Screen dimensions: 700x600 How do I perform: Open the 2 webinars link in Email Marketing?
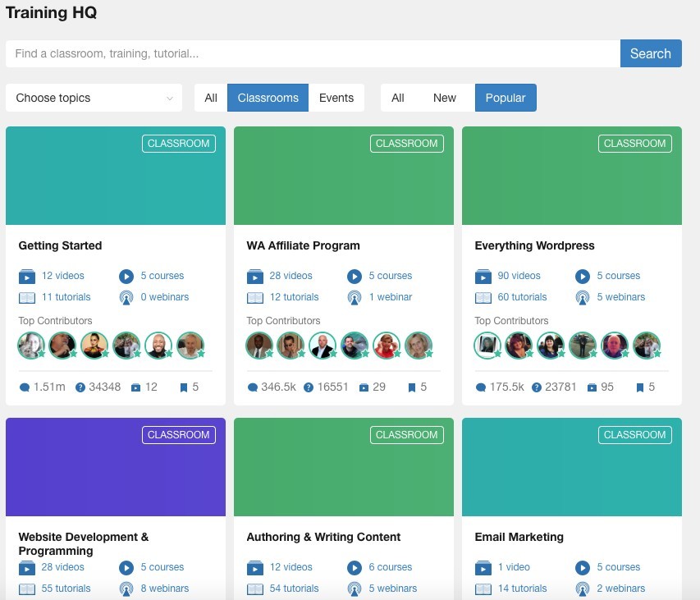click(621, 589)
